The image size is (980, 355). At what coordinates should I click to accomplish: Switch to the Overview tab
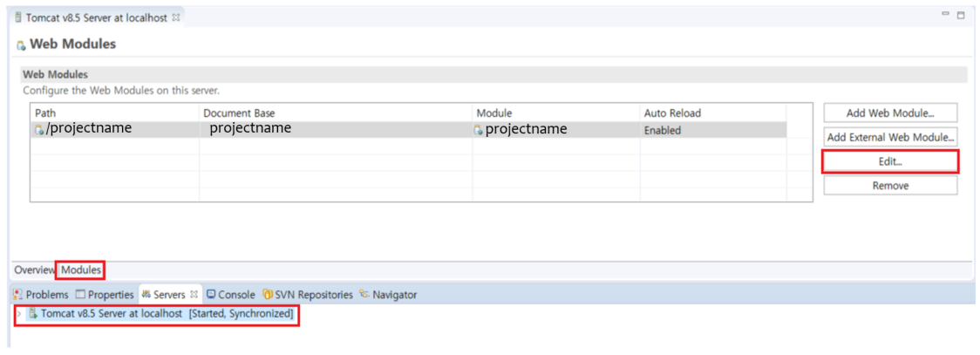pos(34,270)
